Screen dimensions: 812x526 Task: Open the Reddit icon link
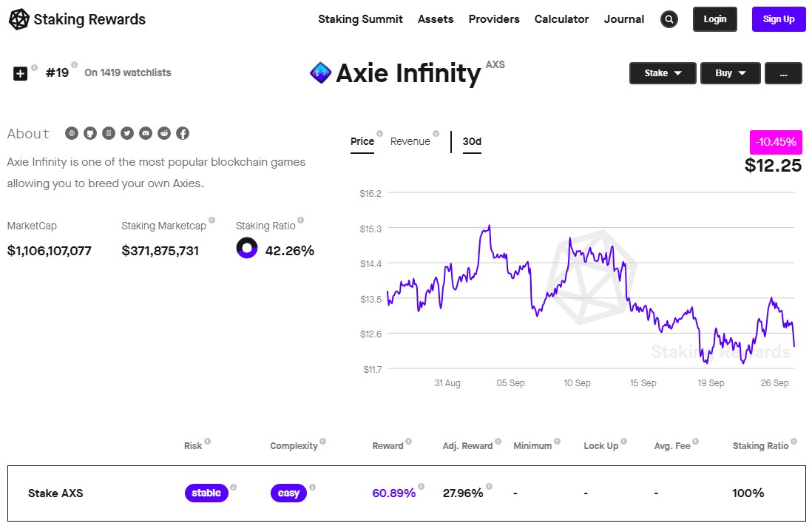click(x=164, y=133)
